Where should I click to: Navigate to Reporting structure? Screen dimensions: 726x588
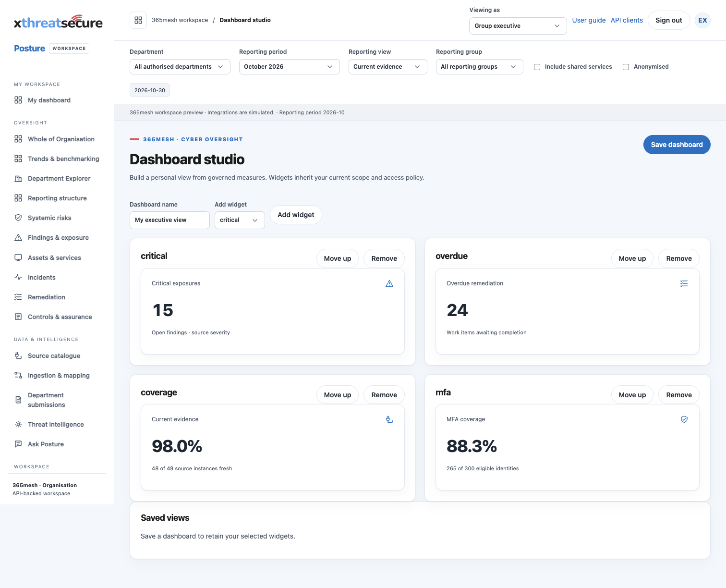point(57,198)
